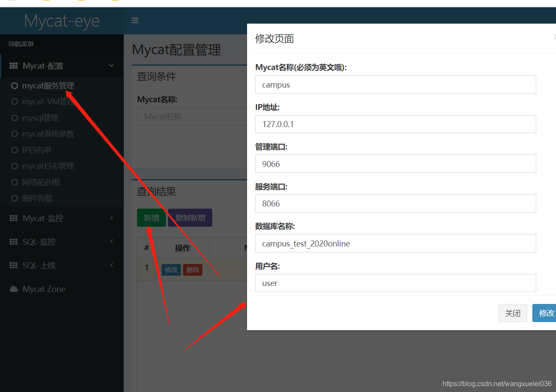Click inside the IP地址 input field
The image size is (556, 392).
tap(395, 124)
